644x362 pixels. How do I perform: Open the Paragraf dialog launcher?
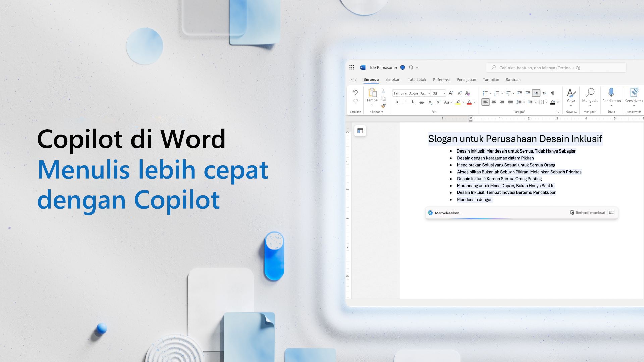click(x=558, y=112)
